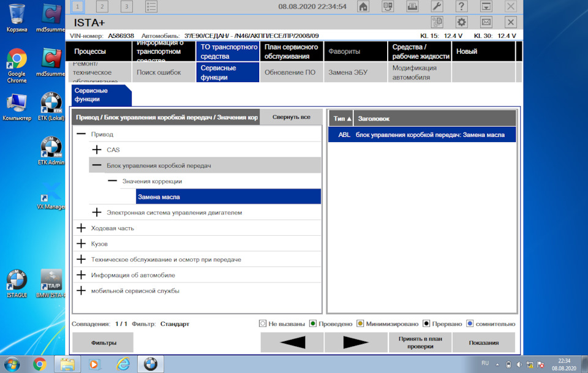Go back with left arrow button
The width and height of the screenshot is (588, 373).
pyautogui.click(x=292, y=342)
